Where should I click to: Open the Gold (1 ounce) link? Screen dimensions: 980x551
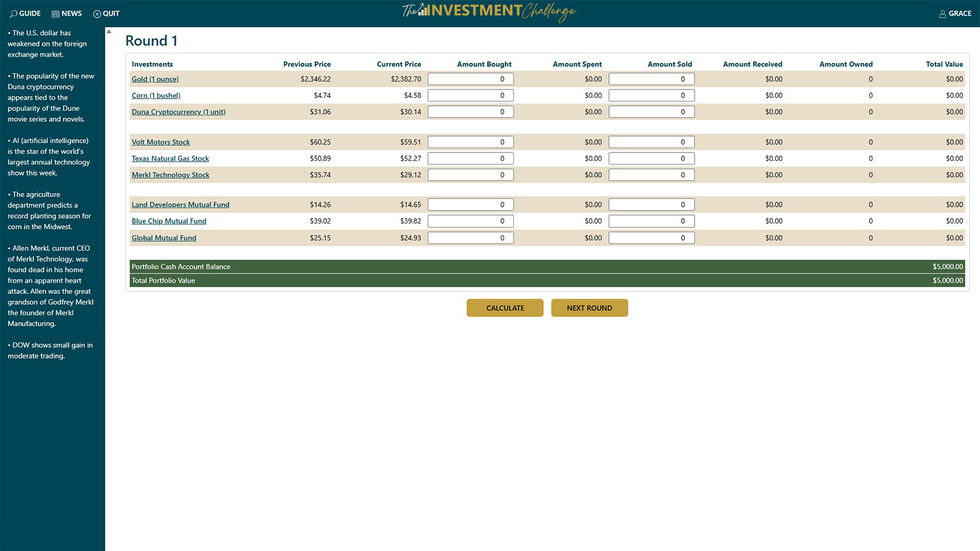(x=155, y=79)
